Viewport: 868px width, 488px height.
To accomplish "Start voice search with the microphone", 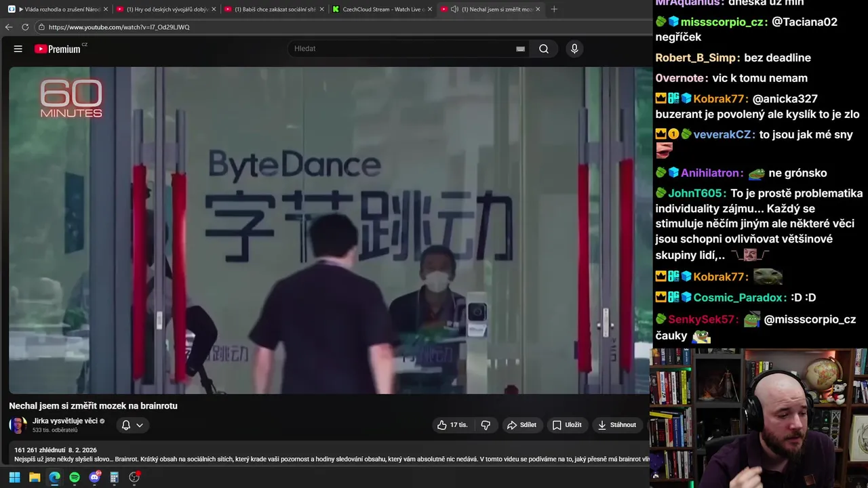I will 574,49.
